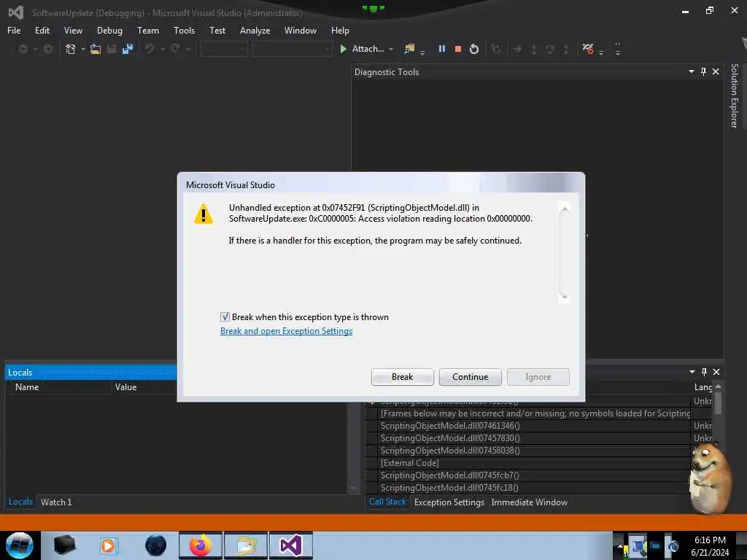Pin the Call Stack panel
The image size is (747, 560).
tap(704, 372)
